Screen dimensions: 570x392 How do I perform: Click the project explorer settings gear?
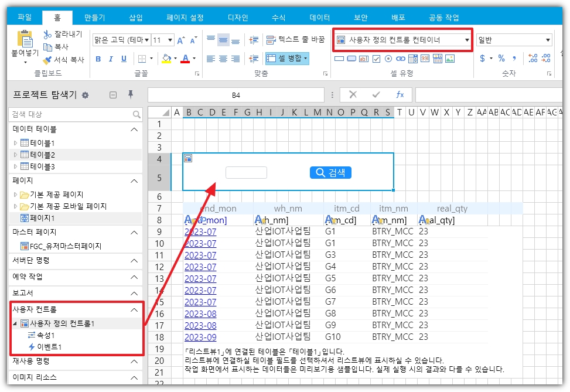[x=86, y=95]
